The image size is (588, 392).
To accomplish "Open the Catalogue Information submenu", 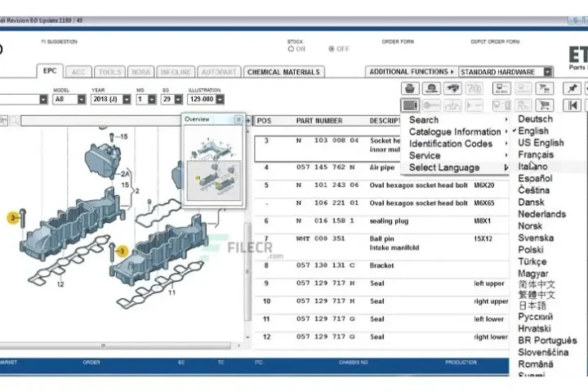I will [x=455, y=131].
